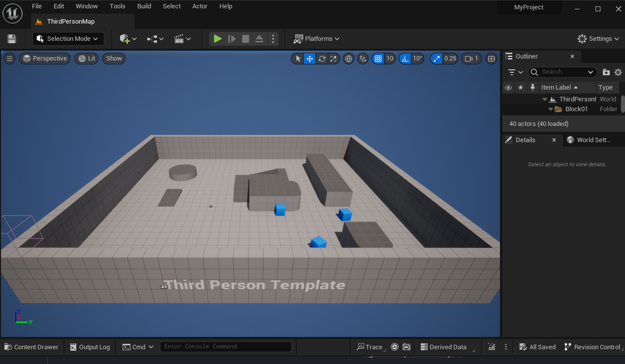Open the Content Drawer
The image size is (625, 364).
pos(31,347)
